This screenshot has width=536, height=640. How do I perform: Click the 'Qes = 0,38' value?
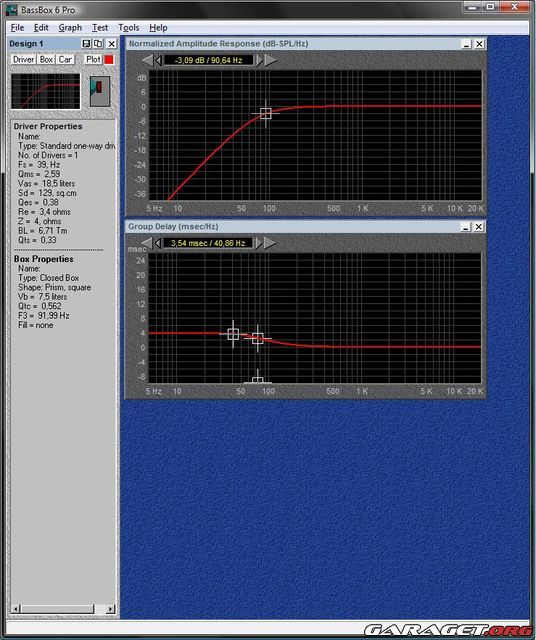coord(38,202)
